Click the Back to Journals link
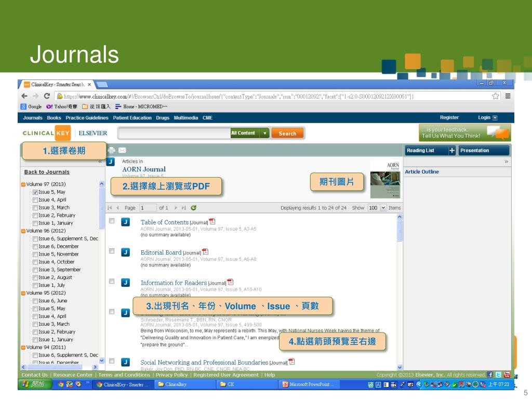 (47, 172)
